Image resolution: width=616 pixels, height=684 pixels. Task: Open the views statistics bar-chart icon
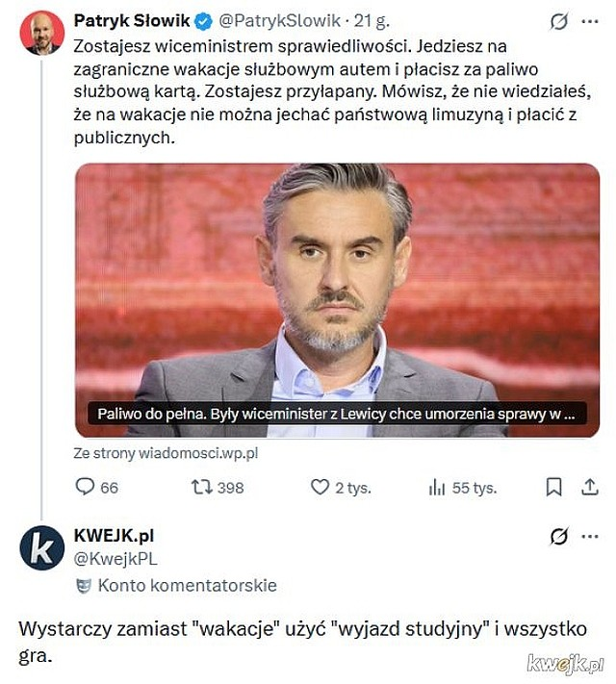(437, 488)
